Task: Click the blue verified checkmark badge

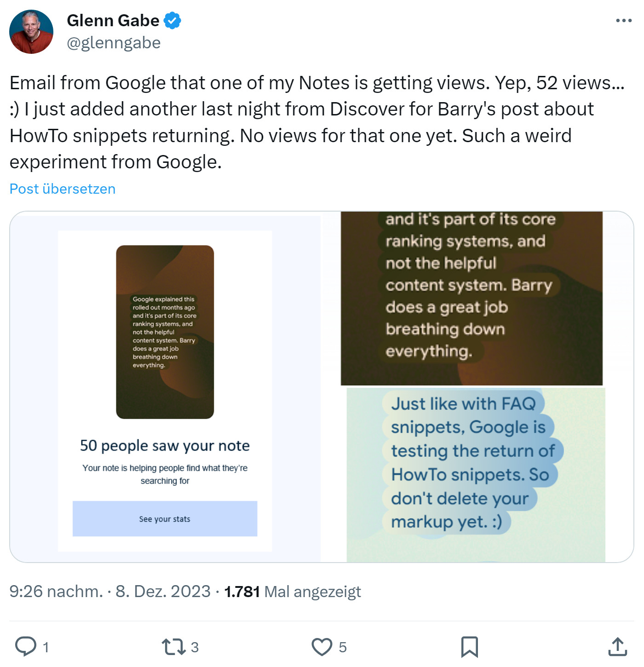Action: tap(172, 20)
